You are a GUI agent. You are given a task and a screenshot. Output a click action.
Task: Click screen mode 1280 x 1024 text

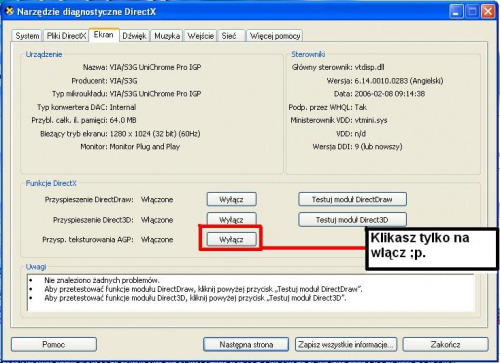pos(155,134)
